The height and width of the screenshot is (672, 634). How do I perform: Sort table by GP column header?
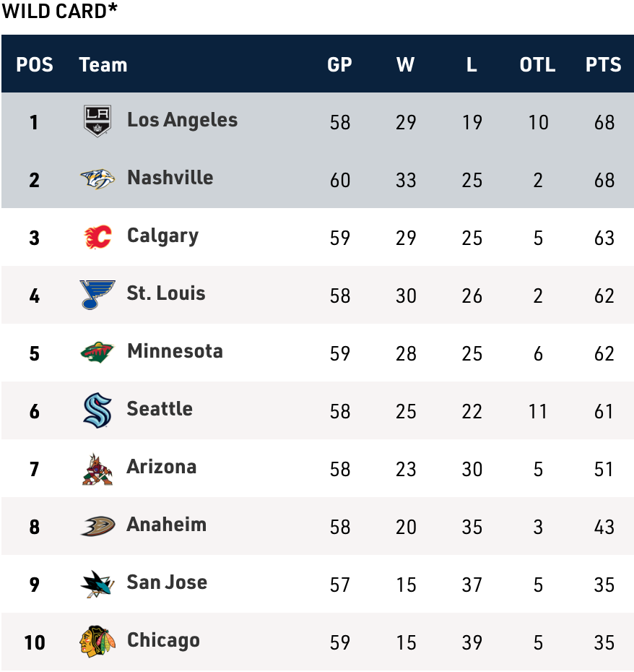coord(339,64)
